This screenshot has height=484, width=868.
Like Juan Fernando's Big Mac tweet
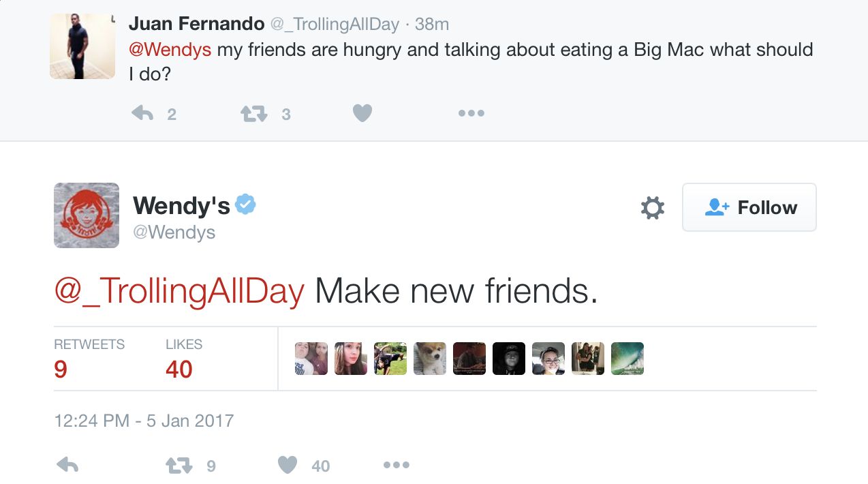pyautogui.click(x=362, y=114)
